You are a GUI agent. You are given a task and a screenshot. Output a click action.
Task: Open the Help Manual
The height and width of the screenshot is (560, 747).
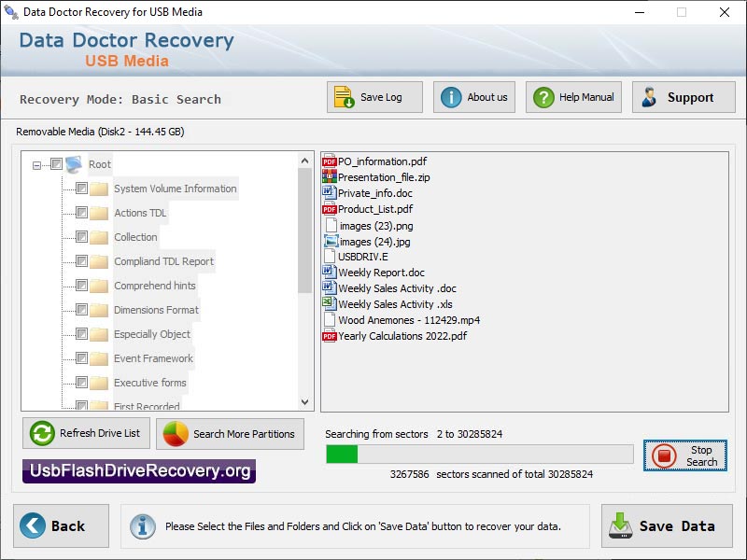pyautogui.click(x=544, y=96)
